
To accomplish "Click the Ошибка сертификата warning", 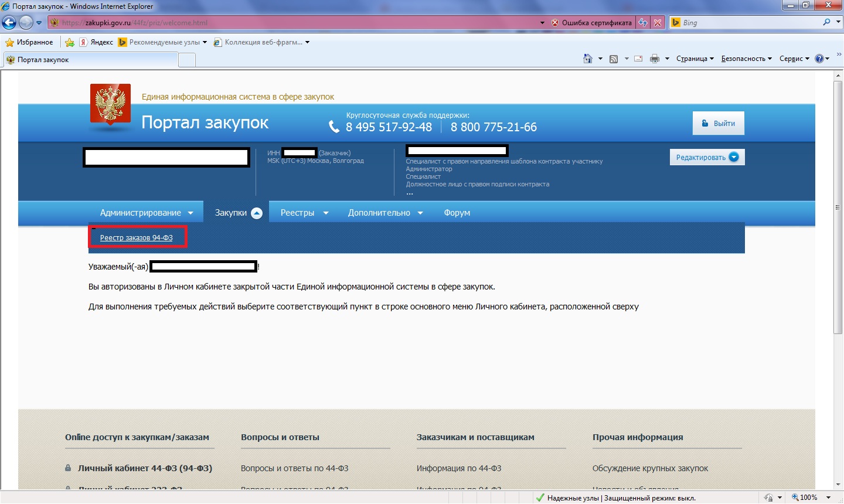I will point(591,23).
